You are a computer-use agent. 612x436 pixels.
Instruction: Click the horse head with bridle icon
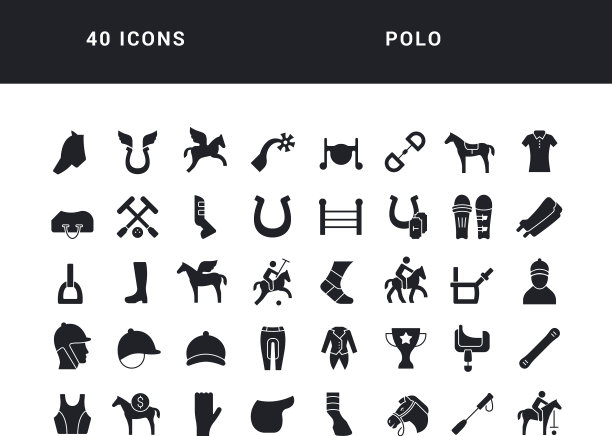(x=407, y=415)
